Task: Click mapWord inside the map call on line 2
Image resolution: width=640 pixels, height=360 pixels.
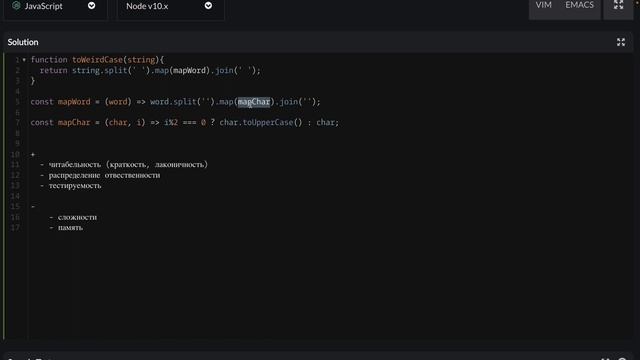Action: tap(189, 70)
